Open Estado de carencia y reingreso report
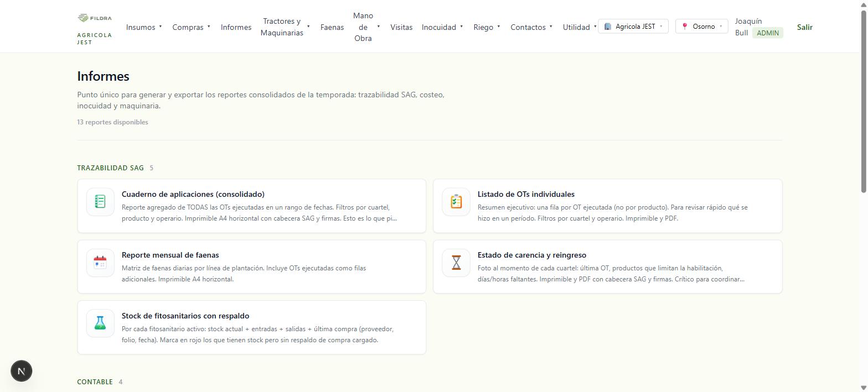The image size is (868, 392). tap(608, 266)
